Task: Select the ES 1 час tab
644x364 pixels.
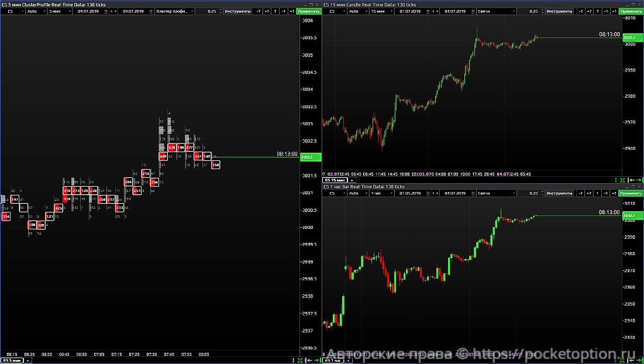Action: click(x=333, y=361)
